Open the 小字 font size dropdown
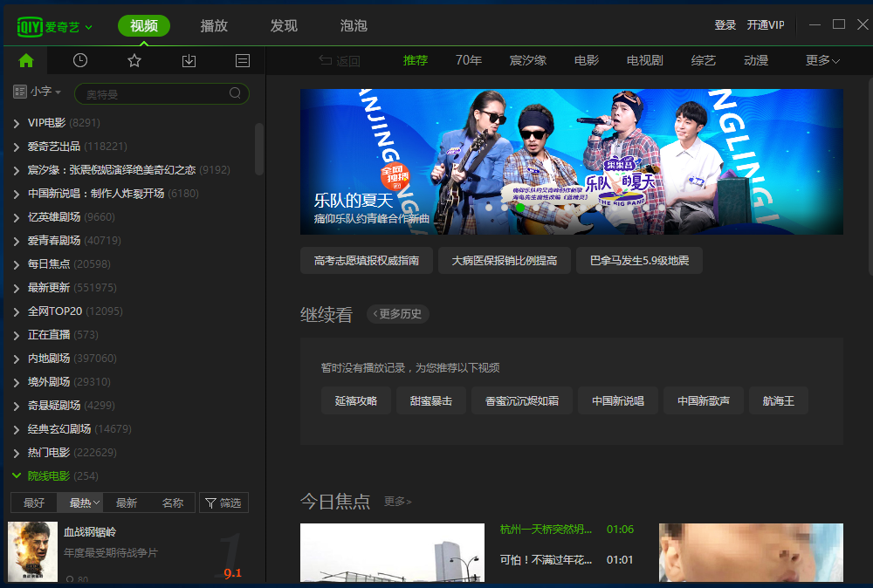Screen dimensions: 873x588 coord(38,92)
